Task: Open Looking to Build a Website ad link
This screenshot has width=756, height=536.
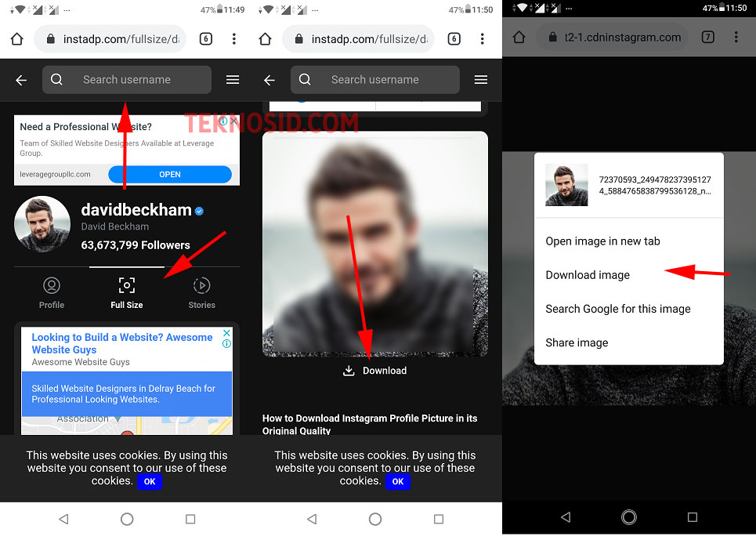Action: point(122,343)
